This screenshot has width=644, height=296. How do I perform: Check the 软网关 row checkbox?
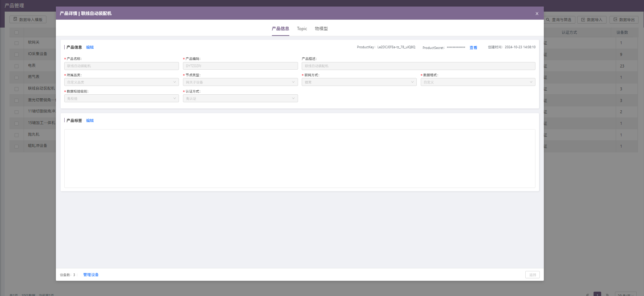(16, 43)
